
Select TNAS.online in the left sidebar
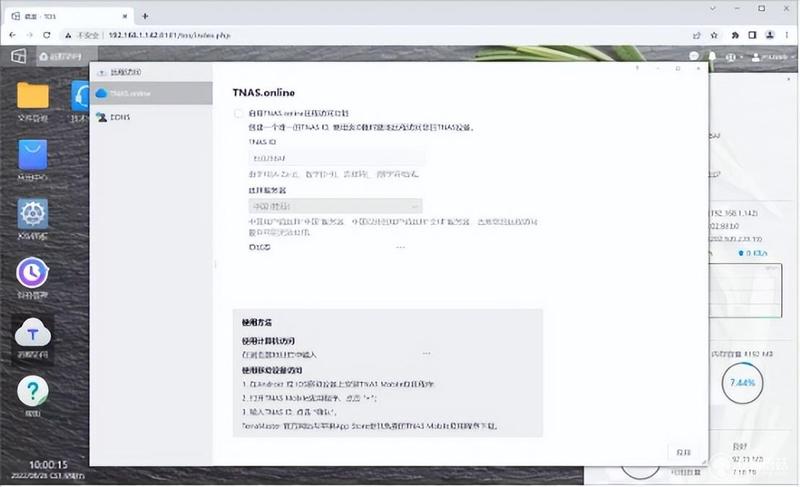coord(151,93)
